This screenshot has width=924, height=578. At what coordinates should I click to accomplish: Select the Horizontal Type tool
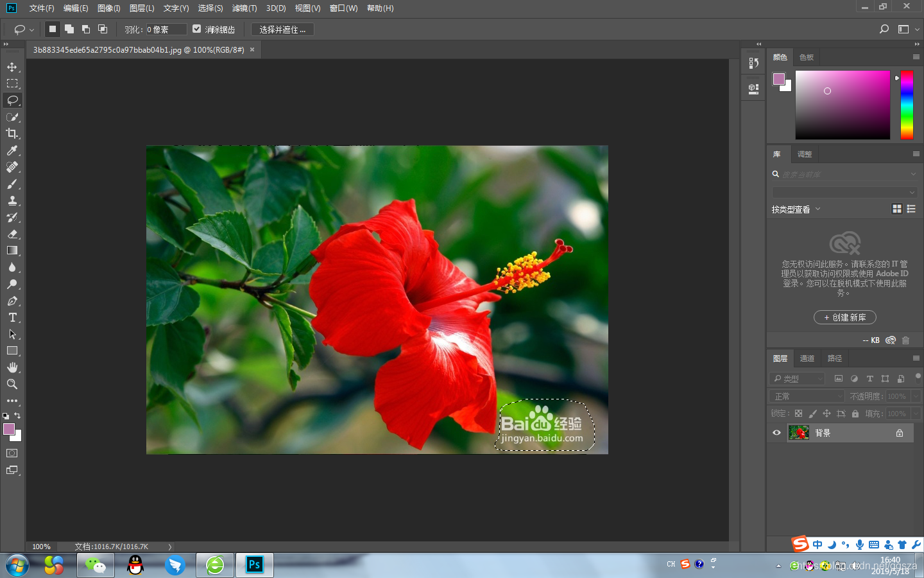click(12, 317)
